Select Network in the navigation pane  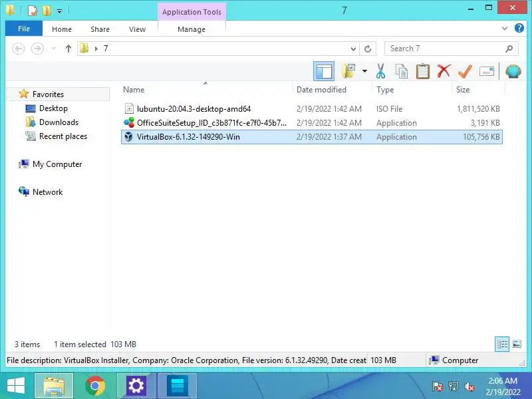[x=47, y=192]
